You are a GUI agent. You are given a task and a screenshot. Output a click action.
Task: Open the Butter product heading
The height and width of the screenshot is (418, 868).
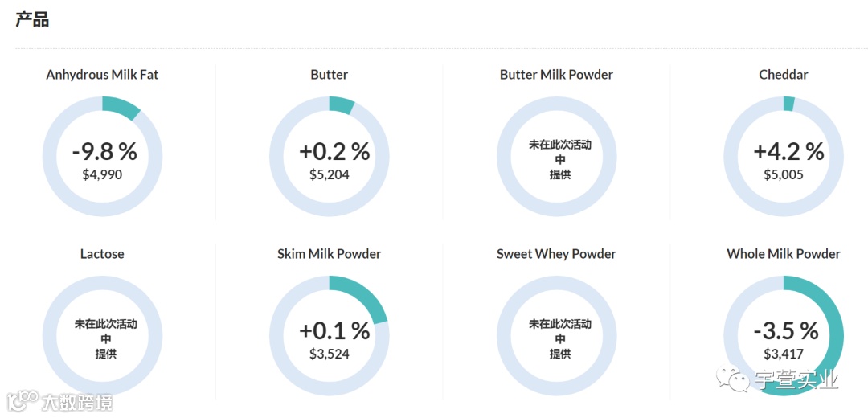[330, 75]
